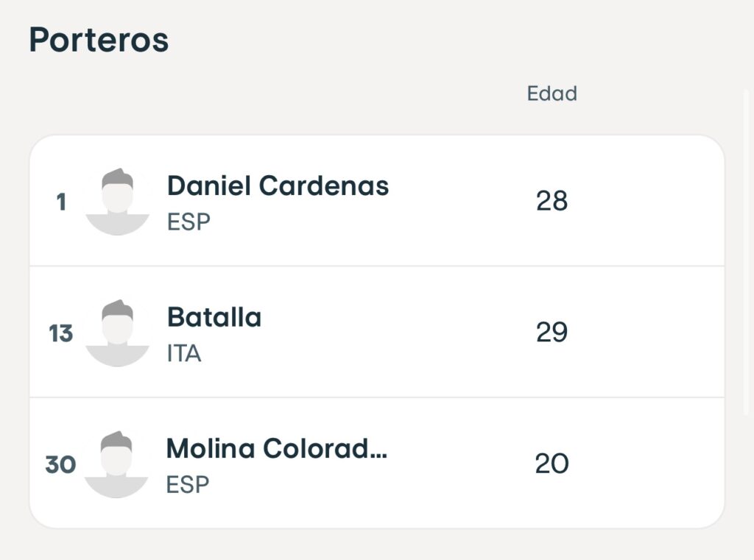The image size is (754, 560).
Task: Click the Porteros section heading
Action: 99,40
